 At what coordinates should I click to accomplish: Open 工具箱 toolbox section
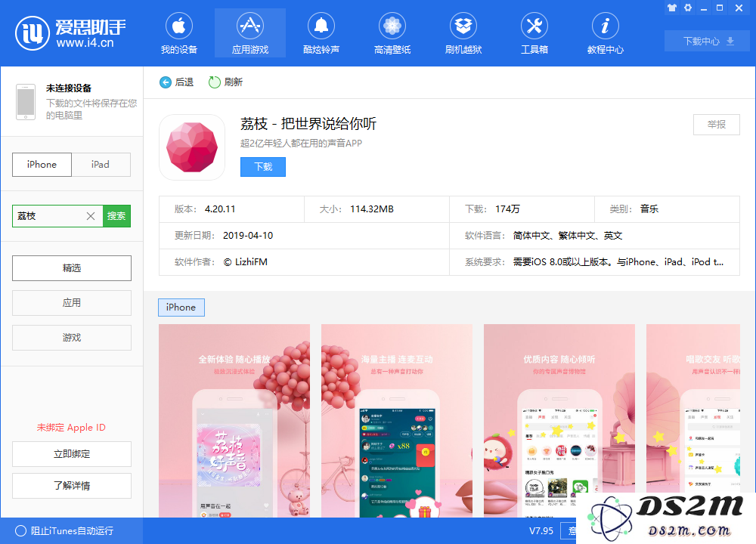tap(534, 33)
